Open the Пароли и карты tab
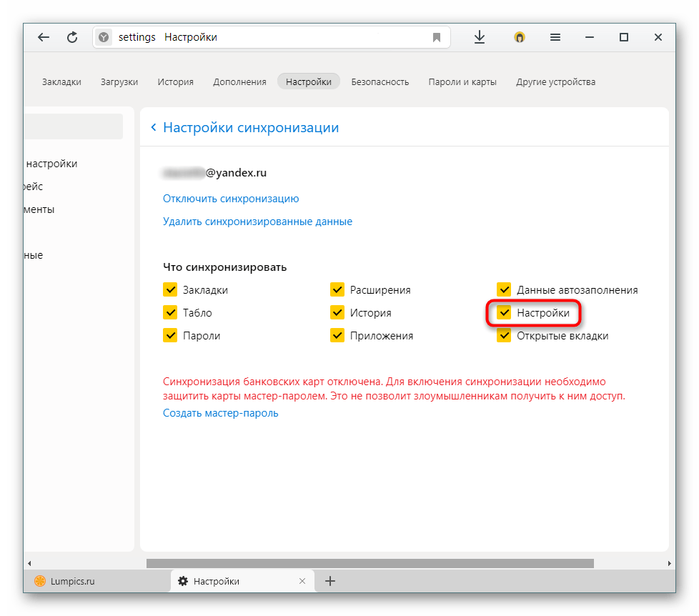Screen dimensions: 699x616 point(462,82)
